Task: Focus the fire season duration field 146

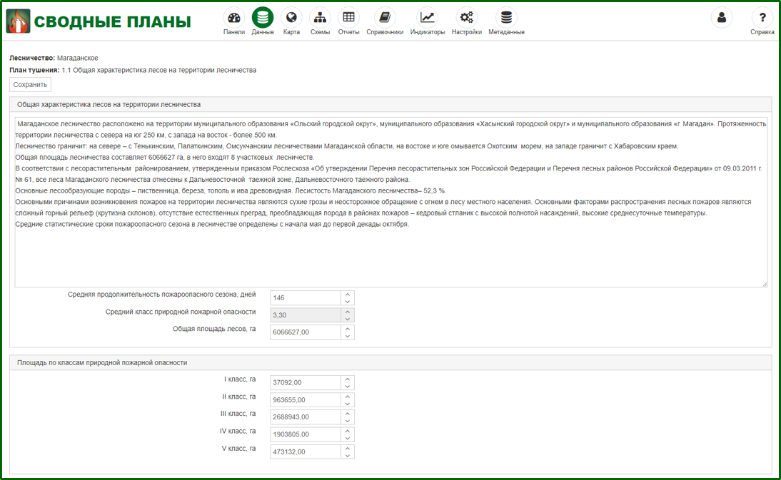Action: click(x=305, y=298)
